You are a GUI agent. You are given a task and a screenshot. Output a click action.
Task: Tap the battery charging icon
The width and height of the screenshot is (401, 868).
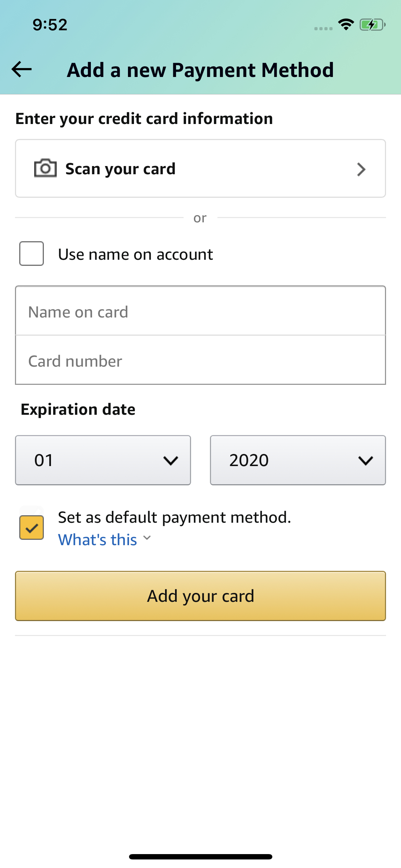[x=371, y=24]
